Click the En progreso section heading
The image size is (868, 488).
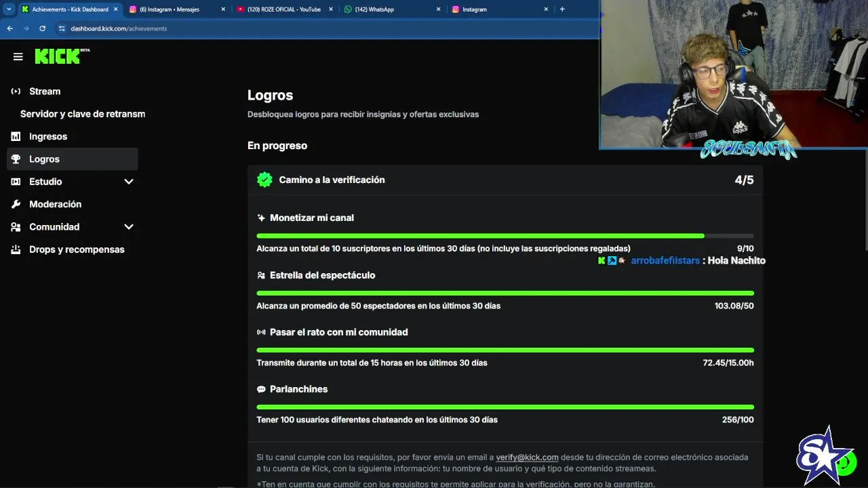point(277,146)
